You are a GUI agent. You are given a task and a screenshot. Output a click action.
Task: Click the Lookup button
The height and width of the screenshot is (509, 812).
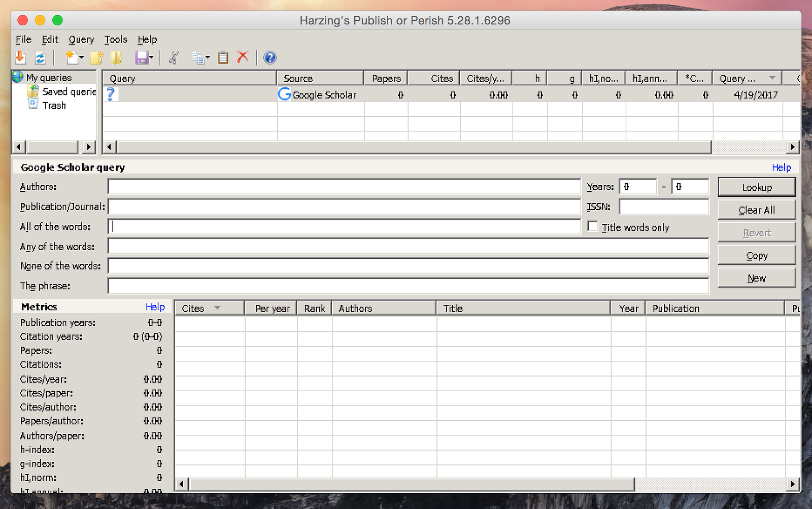click(x=757, y=187)
